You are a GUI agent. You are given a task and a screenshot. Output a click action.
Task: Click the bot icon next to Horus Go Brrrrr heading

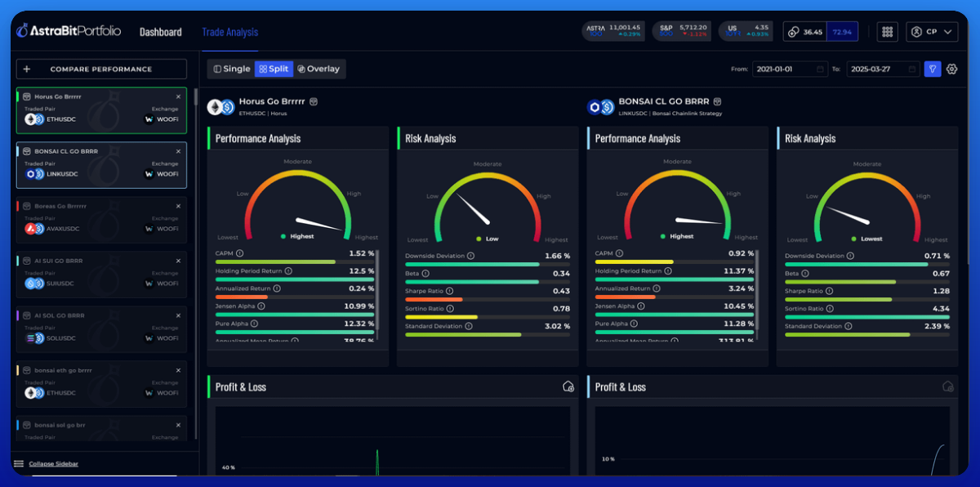[x=314, y=101]
